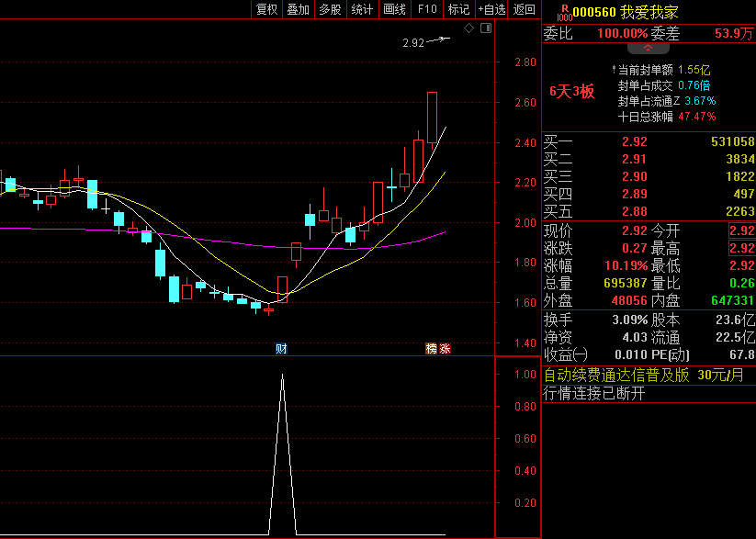This screenshot has width=756, height=539.
Task: Click the diamond icon above chart
Action: pos(468,28)
